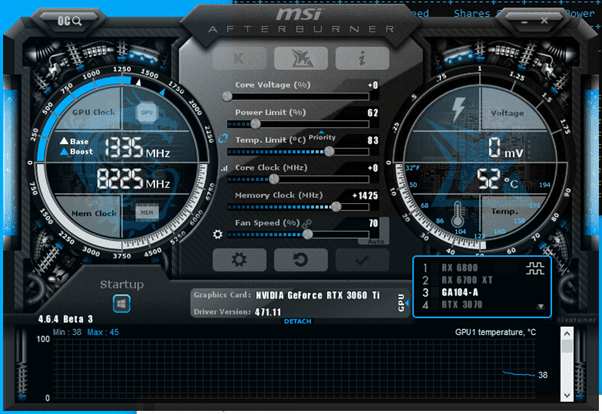Click the 8225 MHz memory clock readout

(133, 179)
